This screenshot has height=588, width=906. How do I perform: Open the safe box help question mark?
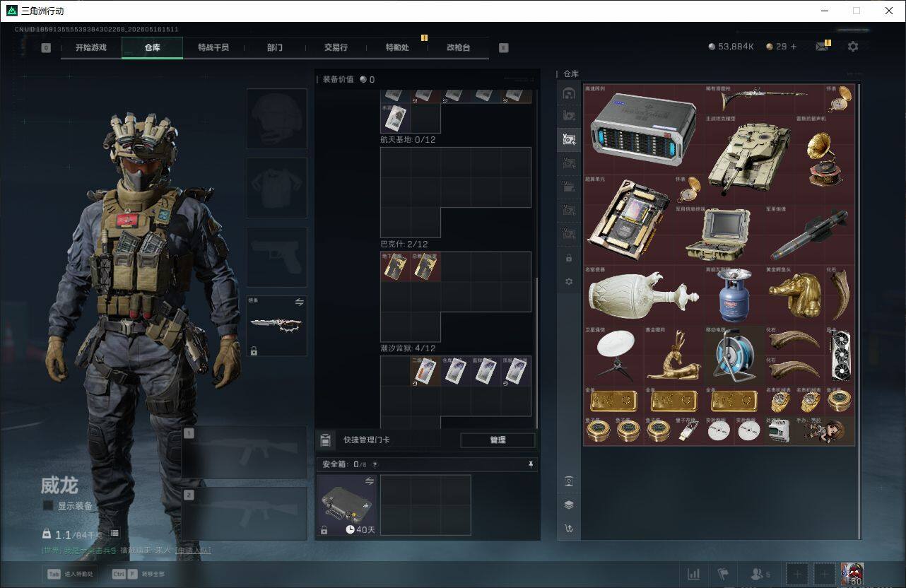375,464
